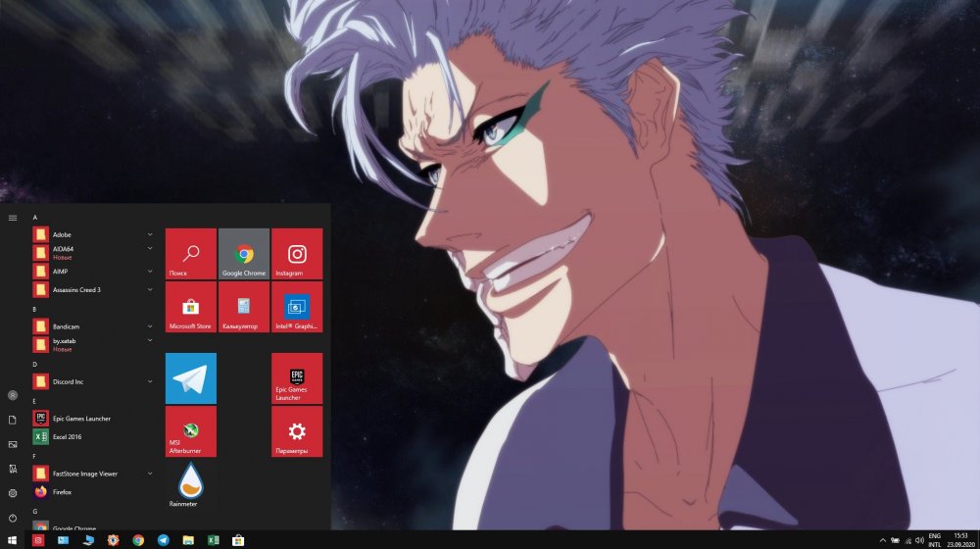Launch the Instagram tile
The width and height of the screenshot is (980, 549).
[x=296, y=254]
